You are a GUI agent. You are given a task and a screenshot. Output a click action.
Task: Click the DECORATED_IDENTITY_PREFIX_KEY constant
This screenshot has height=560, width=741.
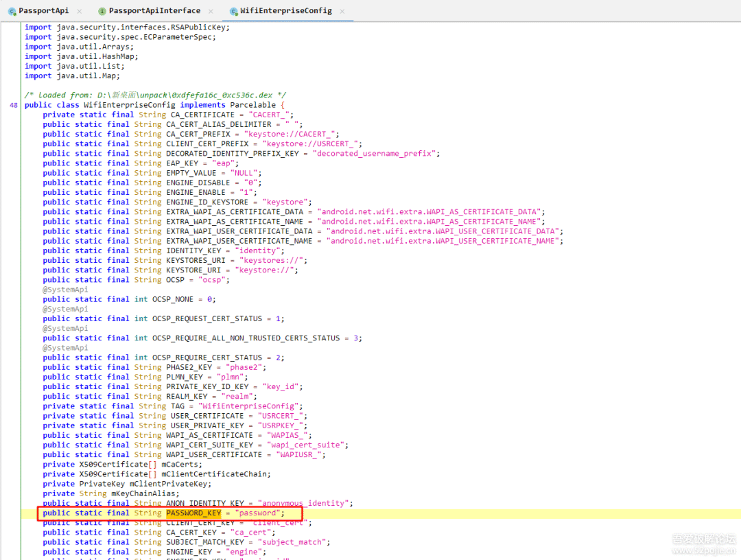coord(233,153)
